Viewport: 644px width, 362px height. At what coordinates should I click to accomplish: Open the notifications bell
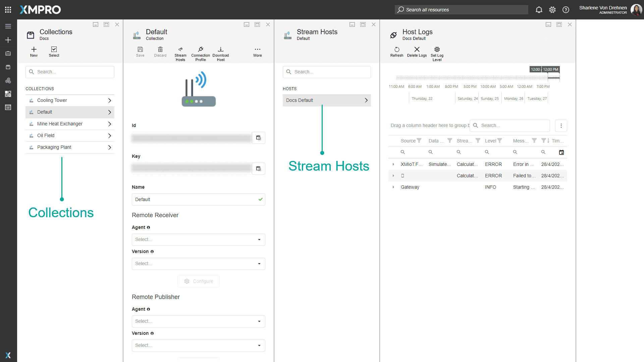[539, 10]
